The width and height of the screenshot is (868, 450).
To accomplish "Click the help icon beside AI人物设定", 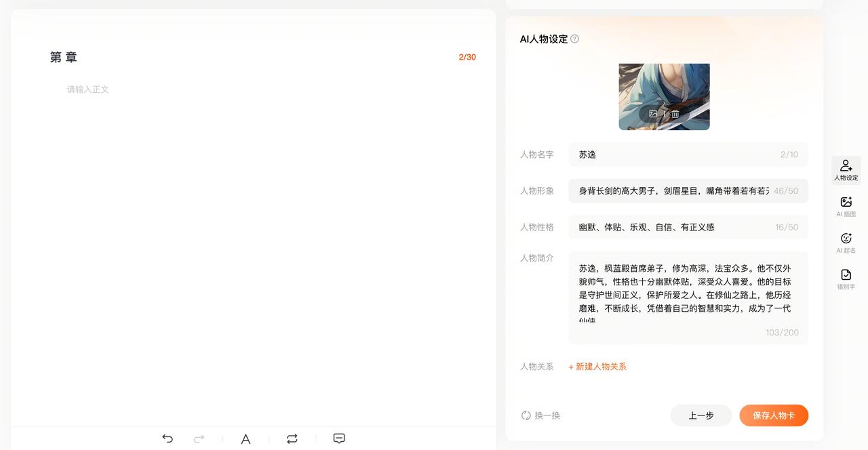I will (575, 39).
